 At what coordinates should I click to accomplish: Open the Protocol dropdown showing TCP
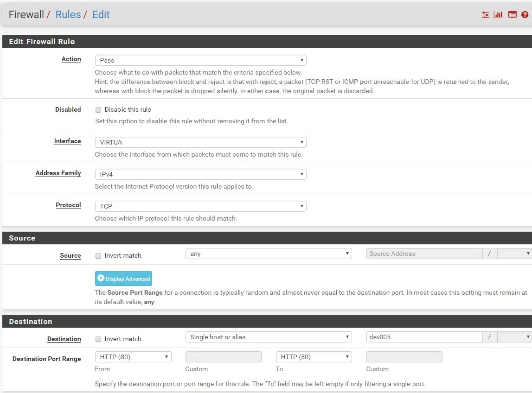pyautogui.click(x=200, y=206)
